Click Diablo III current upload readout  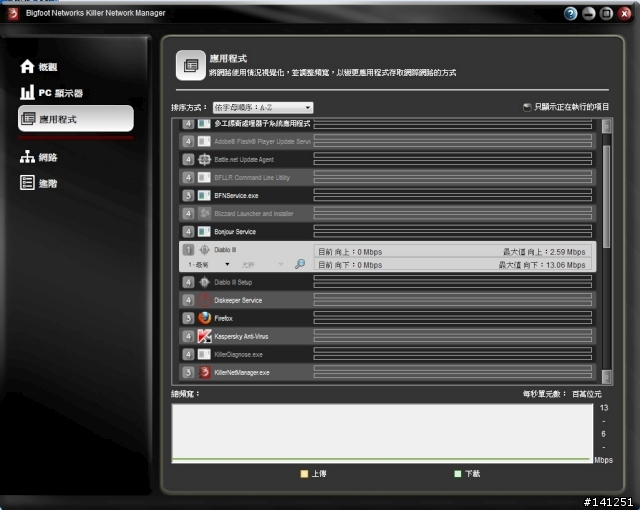350,252
